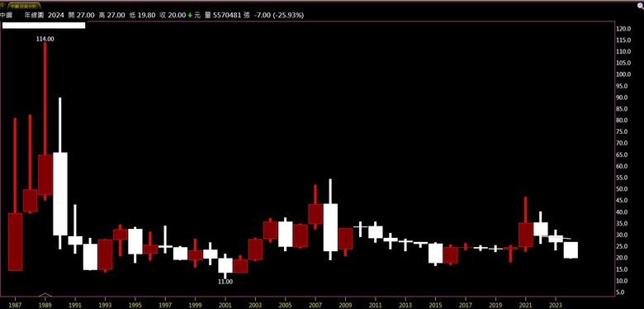Viewport: 644px width, 309px height.
Task: Click the zoom-out magnifier icon
Action: (x=642, y=6)
